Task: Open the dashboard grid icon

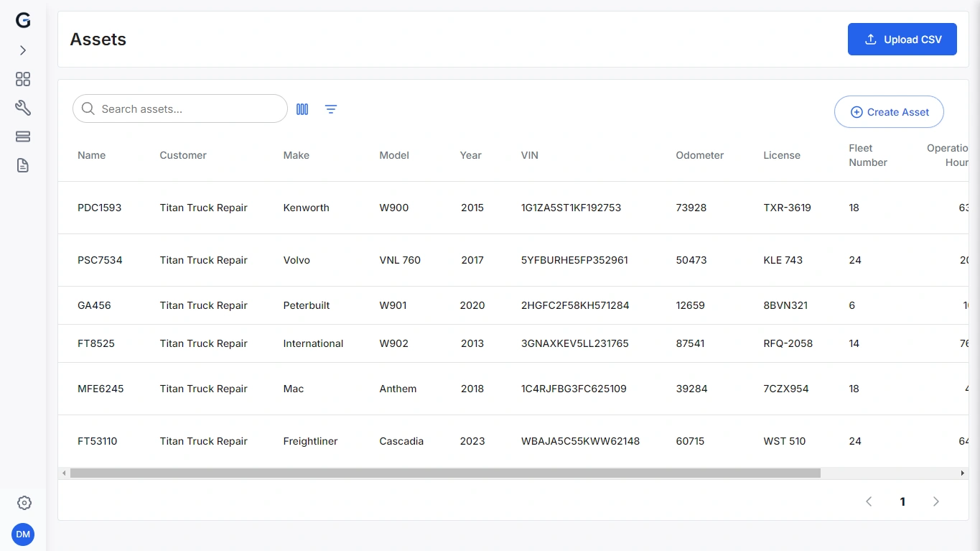Action: (23, 79)
